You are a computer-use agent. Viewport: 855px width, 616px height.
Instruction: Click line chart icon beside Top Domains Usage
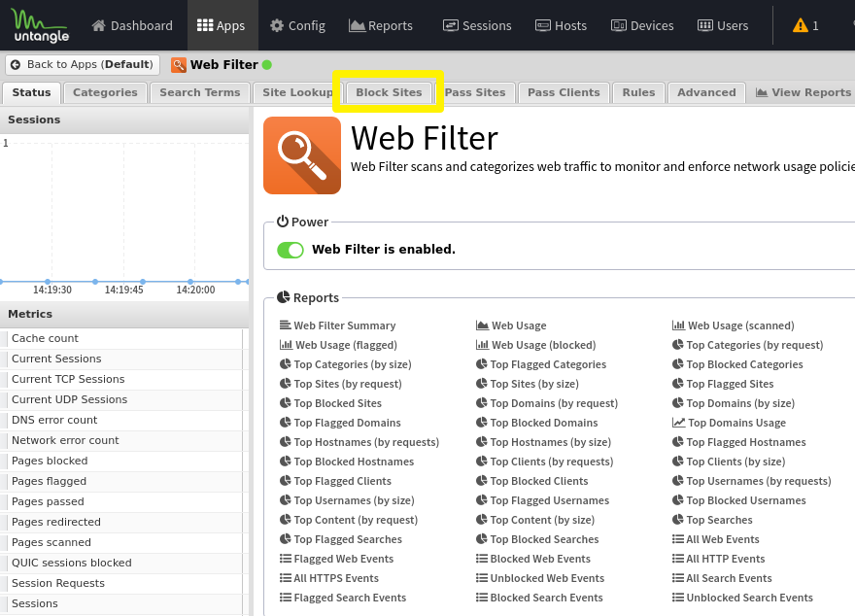point(678,423)
